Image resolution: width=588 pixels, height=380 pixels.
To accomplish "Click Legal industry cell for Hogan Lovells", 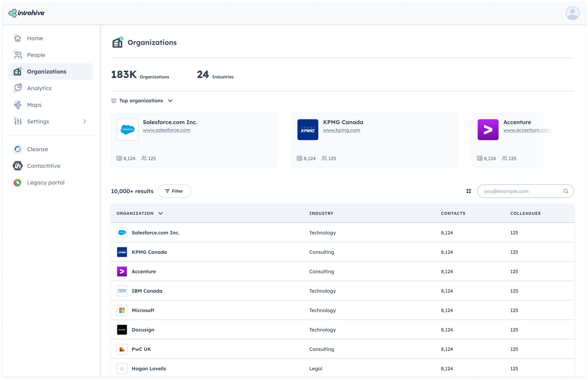I will tap(315, 369).
